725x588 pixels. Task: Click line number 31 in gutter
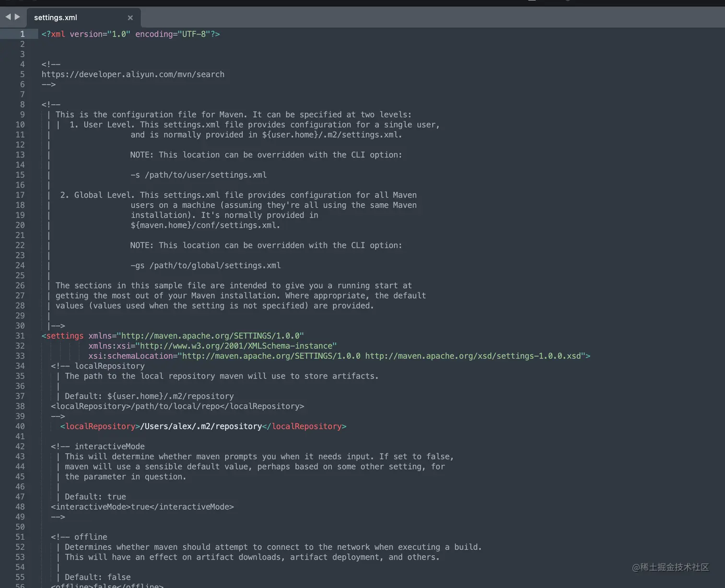click(20, 336)
